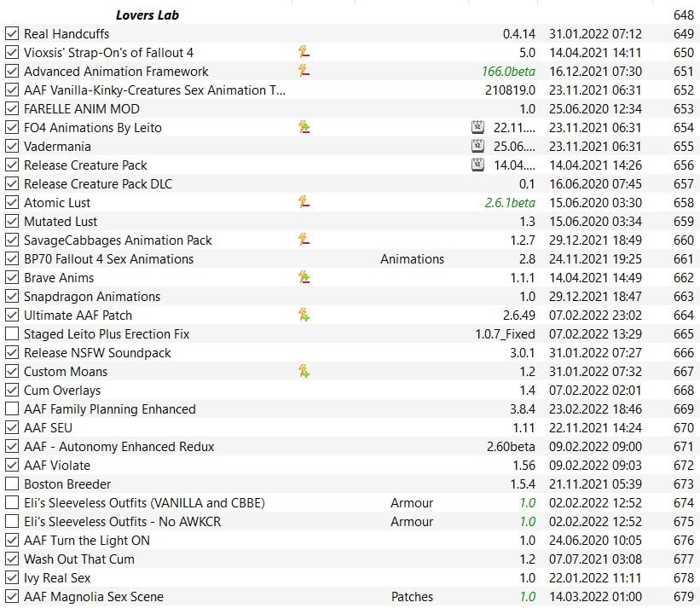700x608 pixels.
Task: Click calendar version icon for Vadermania
Action: (x=477, y=146)
